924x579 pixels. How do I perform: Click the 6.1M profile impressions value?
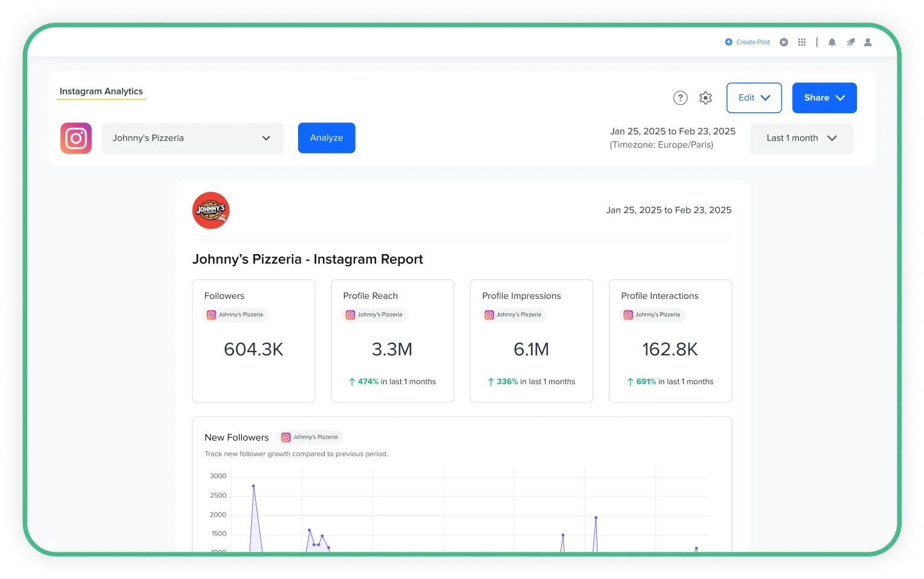[531, 349]
